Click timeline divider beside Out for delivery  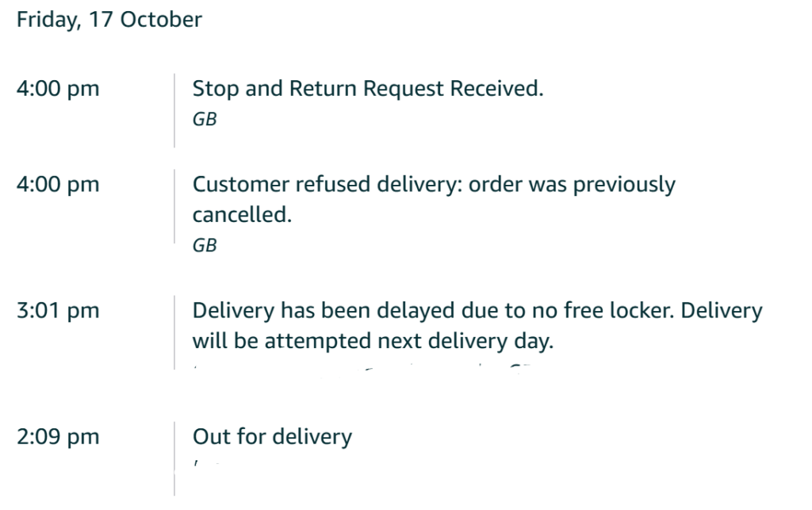(x=174, y=458)
